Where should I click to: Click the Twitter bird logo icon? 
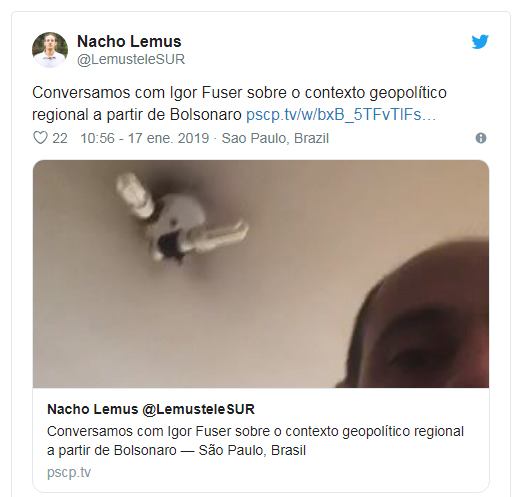tap(480, 42)
